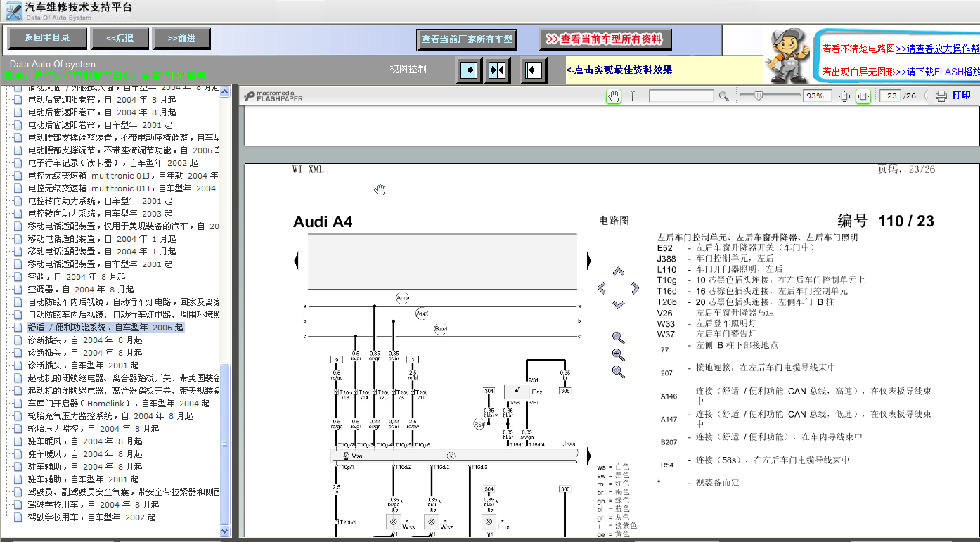
Task: Open 驾驶学校用车，自 2004 年 8 月起
Action: click(x=94, y=505)
